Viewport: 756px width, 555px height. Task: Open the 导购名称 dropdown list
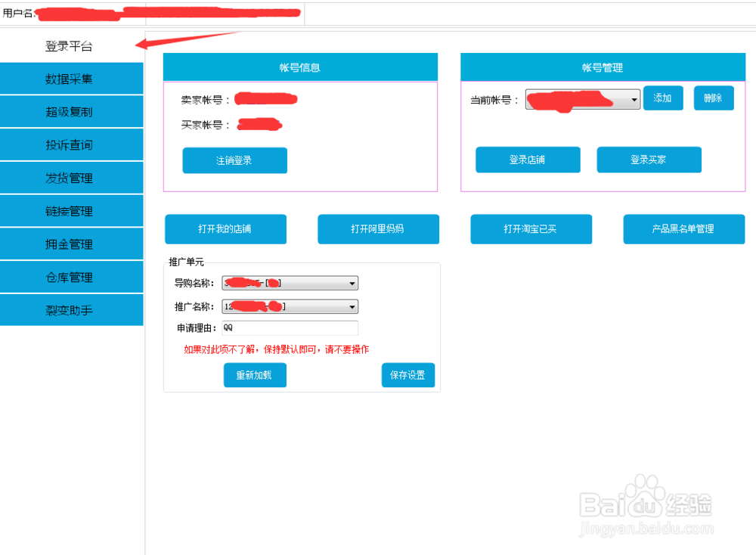click(x=352, y=283)
